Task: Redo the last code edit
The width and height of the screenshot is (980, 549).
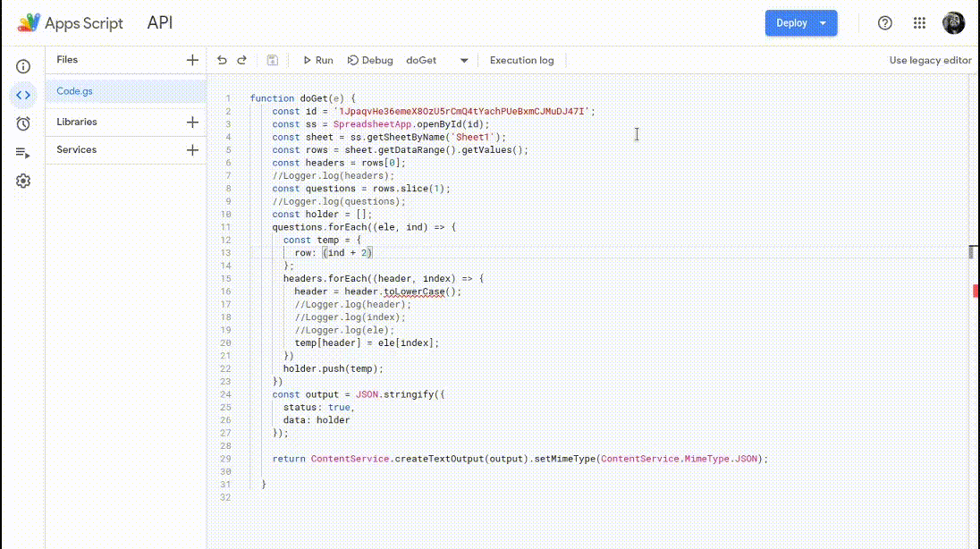Action: (x=241, y=59)
